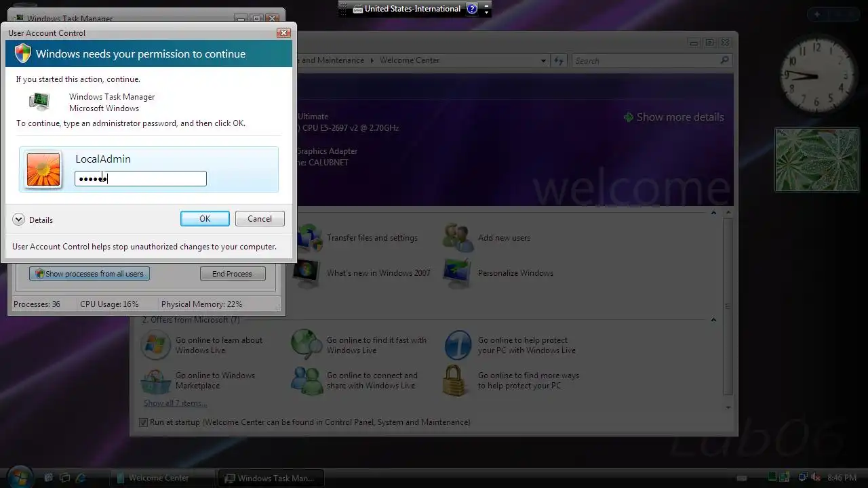
Task: Click the keyboard icon on the language bar
Action: point(359,9)
